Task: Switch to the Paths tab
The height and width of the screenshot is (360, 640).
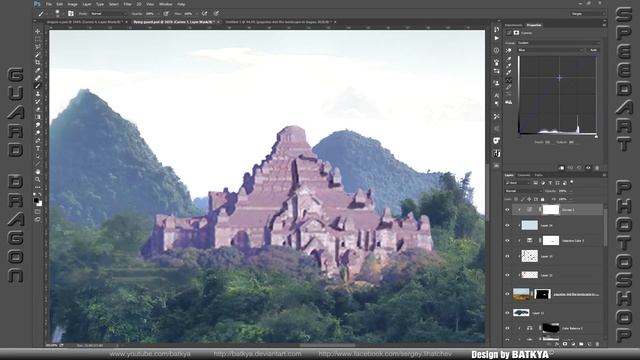Action: pyautogui.click(x=539, y=175)
